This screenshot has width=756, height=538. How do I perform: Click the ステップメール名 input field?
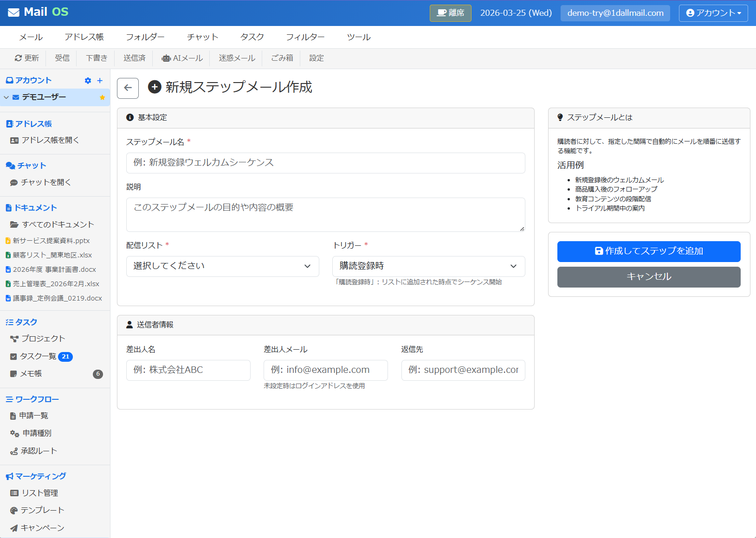[325, 163]
